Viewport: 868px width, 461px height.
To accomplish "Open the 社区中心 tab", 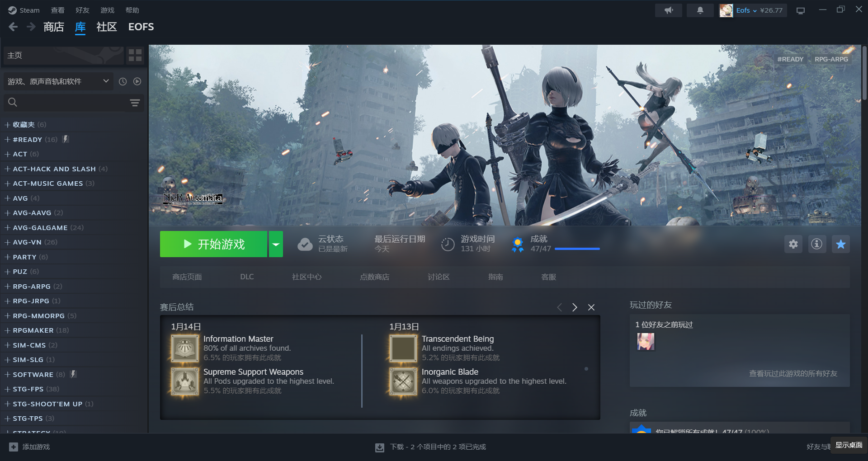I will tap(307, 277).
